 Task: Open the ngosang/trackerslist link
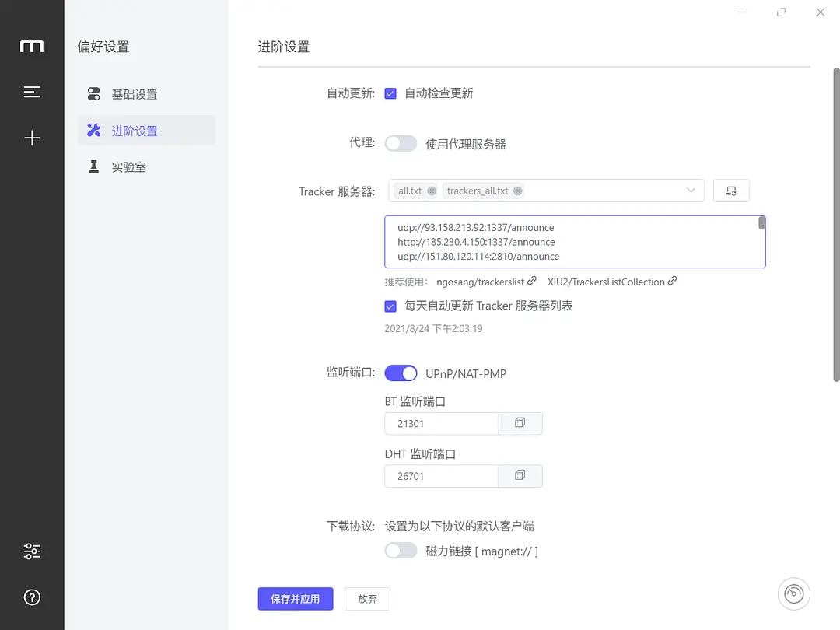[x=481, y=282]
